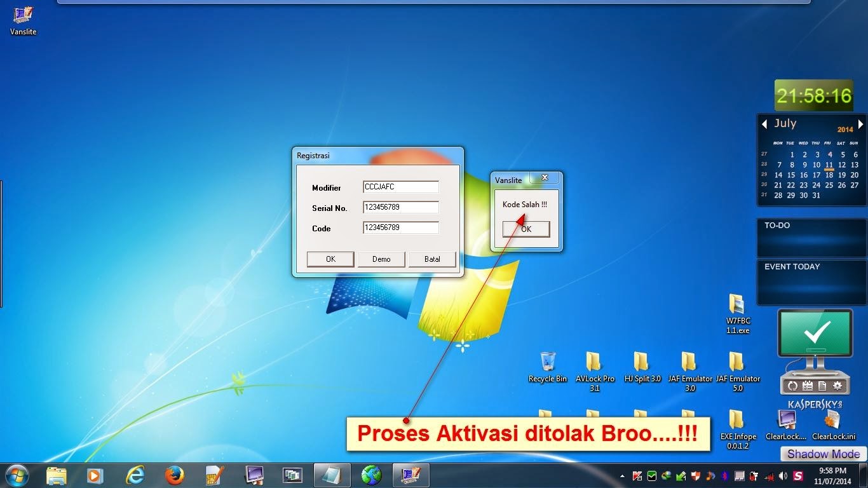Select the JAF Emulator 5.0 folder

point(737,371)
